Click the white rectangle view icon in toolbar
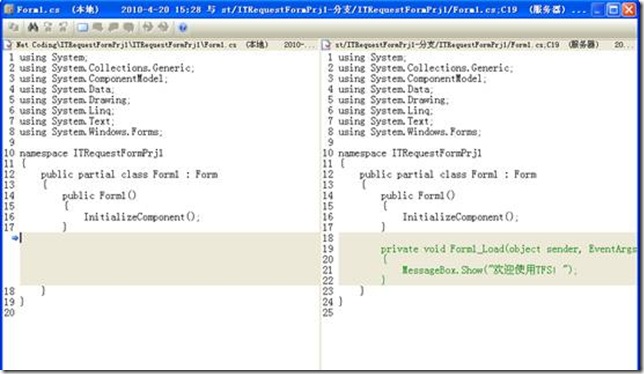644x374 pixels. click(82, 27)
